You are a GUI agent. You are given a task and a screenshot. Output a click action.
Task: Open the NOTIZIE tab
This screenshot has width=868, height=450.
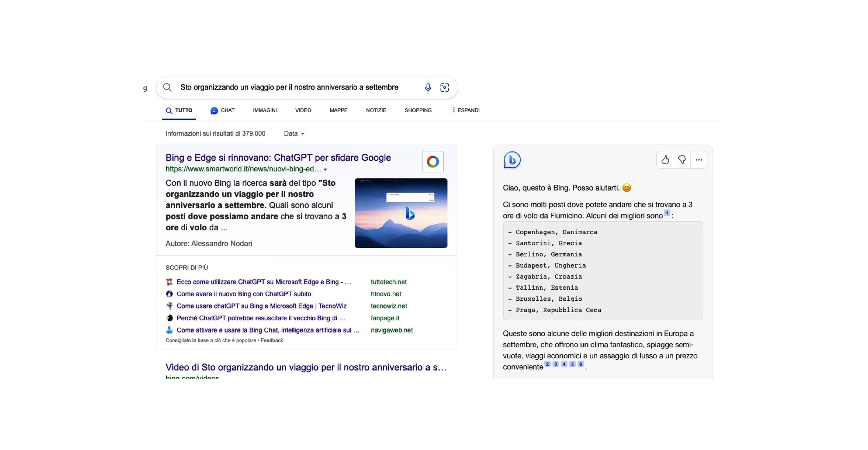tap(376, 110)
